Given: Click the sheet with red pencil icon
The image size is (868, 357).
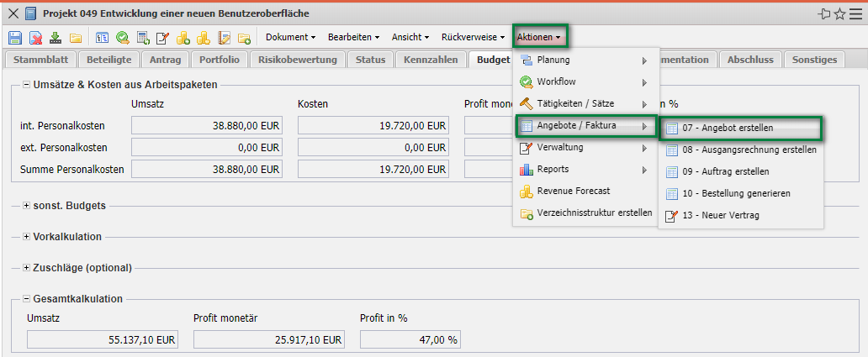Looking at the screenshot, I should 163,38.
